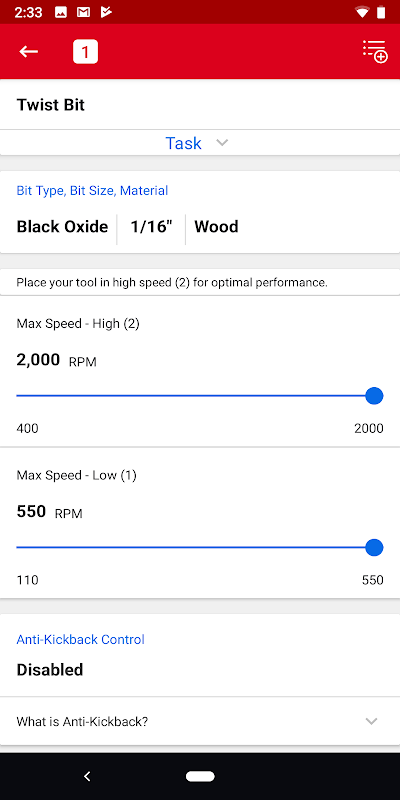
Task: Click the Max Speed Low slider handle
Action: click(374, 547)
